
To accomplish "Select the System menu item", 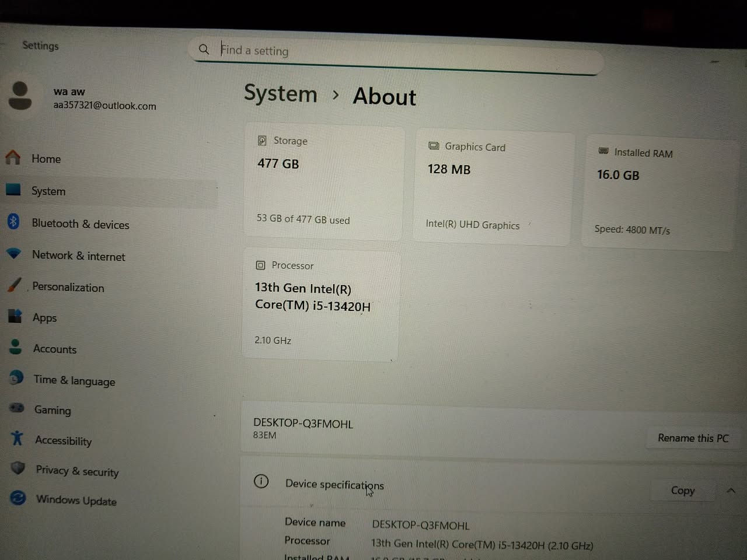I will pyautogui.click(x=48, y=191).
